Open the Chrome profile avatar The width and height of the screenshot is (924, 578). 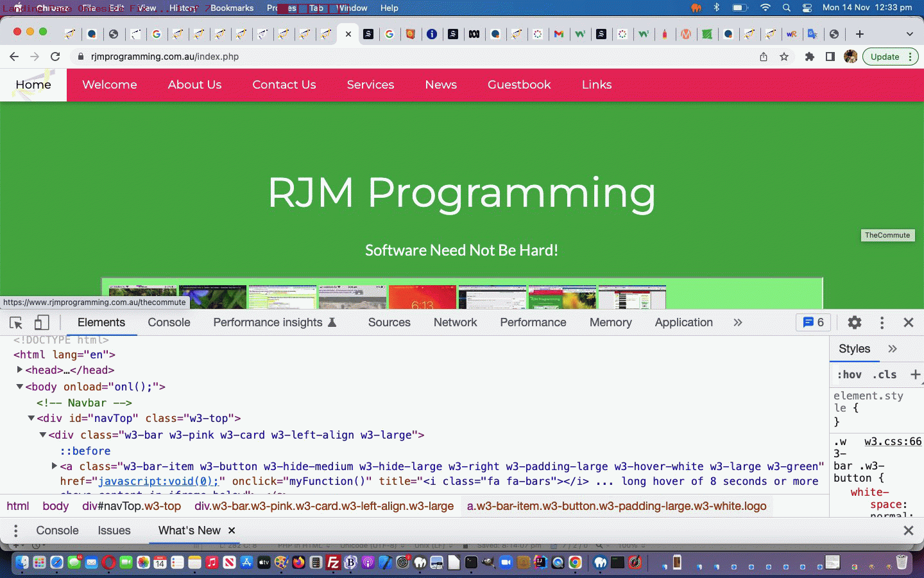point(851,57)
